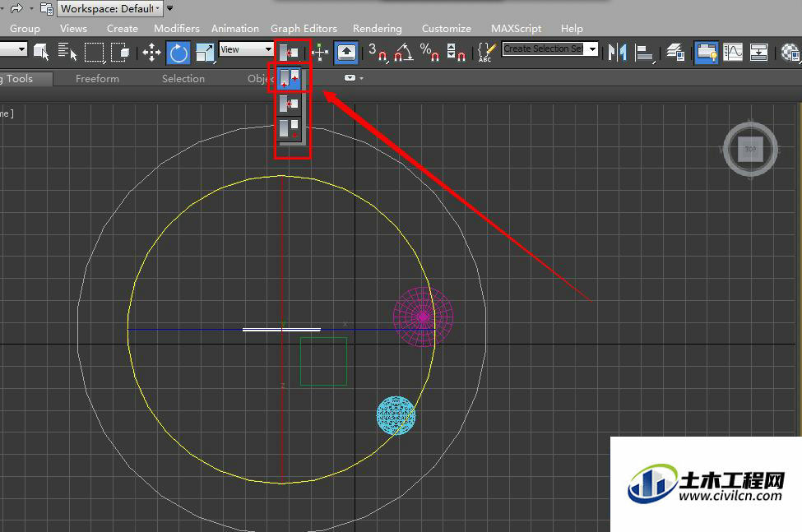This screenshot has width=802, height=532.
Task: Open the Rendering menu
Action: pos(377,29)
